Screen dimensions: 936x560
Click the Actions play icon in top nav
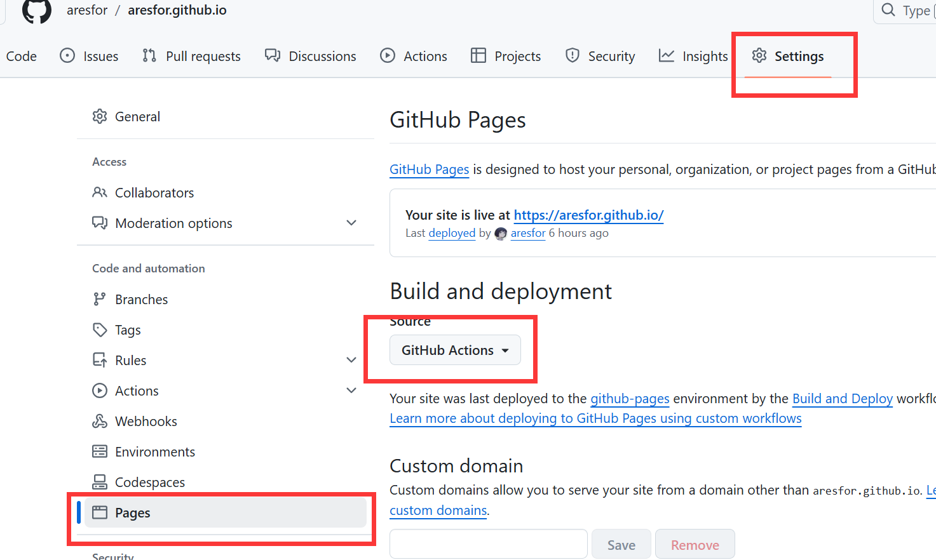point(388,56)
